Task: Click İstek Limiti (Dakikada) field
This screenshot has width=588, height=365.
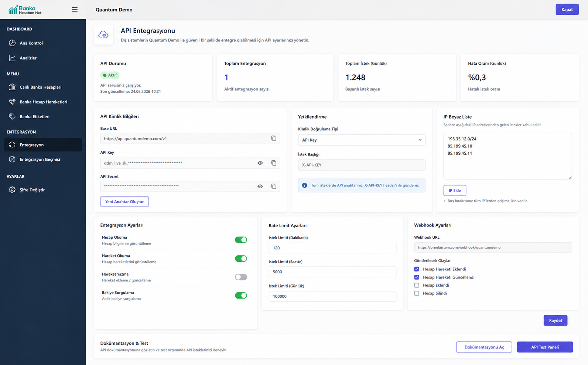Action: click(332, 248)
